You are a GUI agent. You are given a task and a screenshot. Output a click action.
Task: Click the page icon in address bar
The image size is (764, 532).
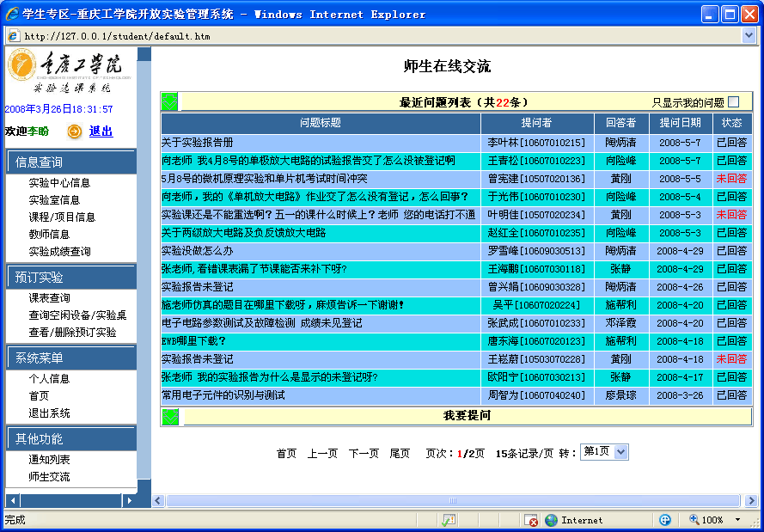(x=14, y=36)
